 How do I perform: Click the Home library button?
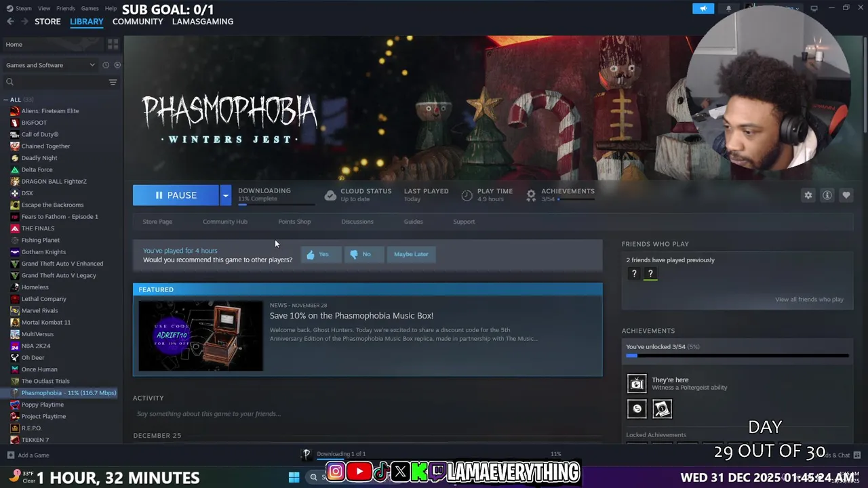53,44
